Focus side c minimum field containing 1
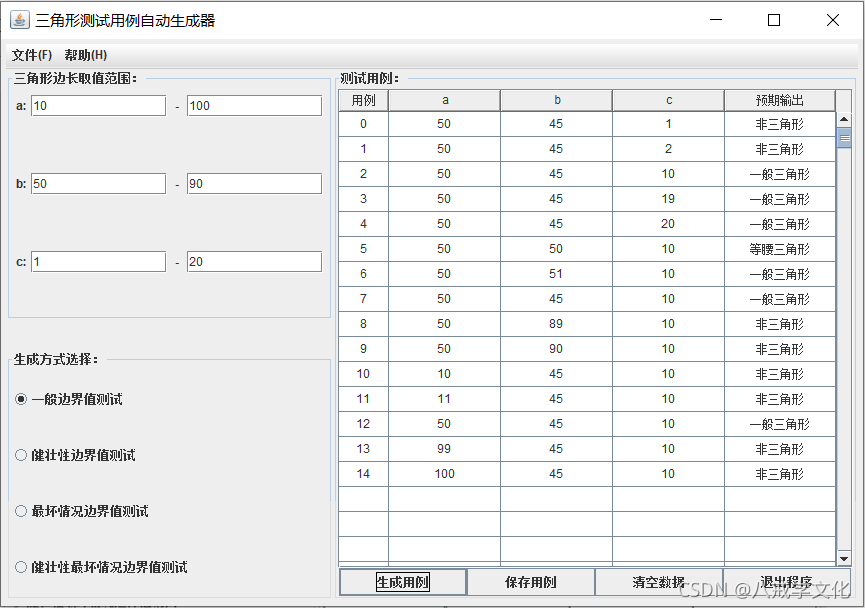This screenshot has height=608, width=865. point(98,262)
